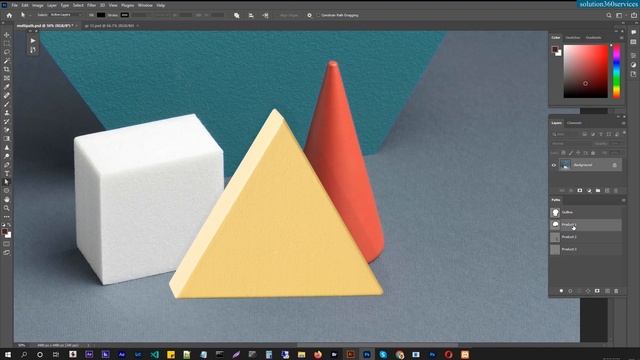Select the Product 2 path

coord(586,237)
